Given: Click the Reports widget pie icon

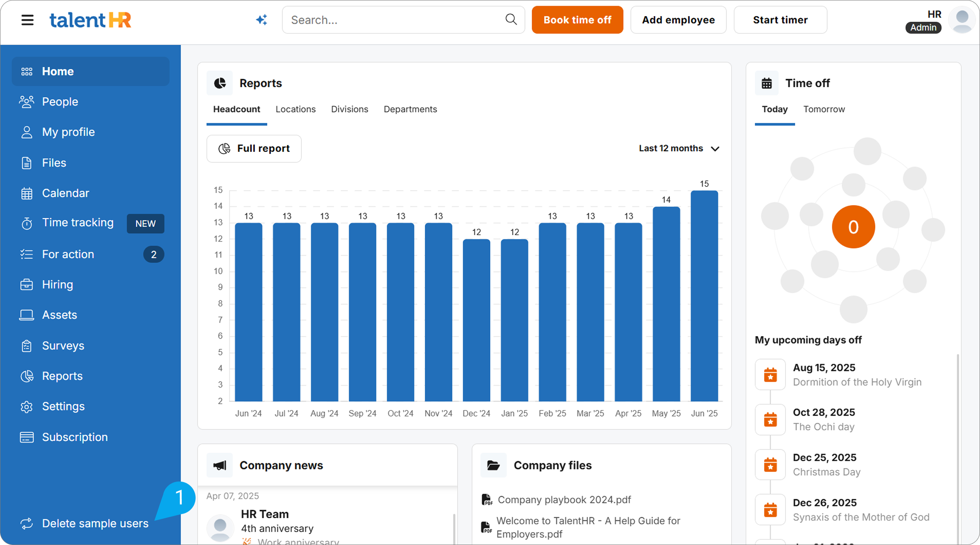Looking at the screenshot, I should (220, 83).
